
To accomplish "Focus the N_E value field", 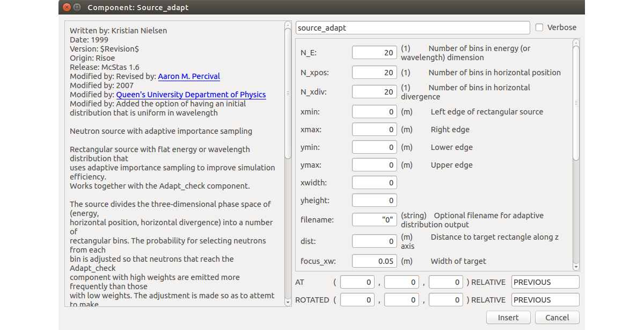I will (x=374, y=53).
